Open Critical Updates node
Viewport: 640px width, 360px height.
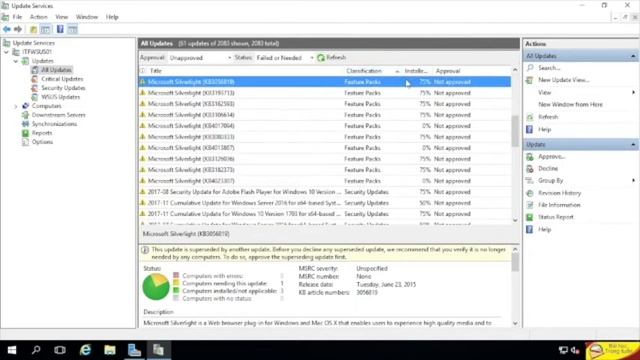[62, 79]
